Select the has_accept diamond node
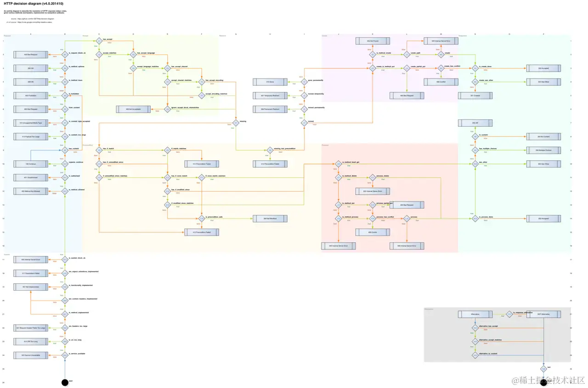Screen dimensions: 588x388 coord(99,41)
